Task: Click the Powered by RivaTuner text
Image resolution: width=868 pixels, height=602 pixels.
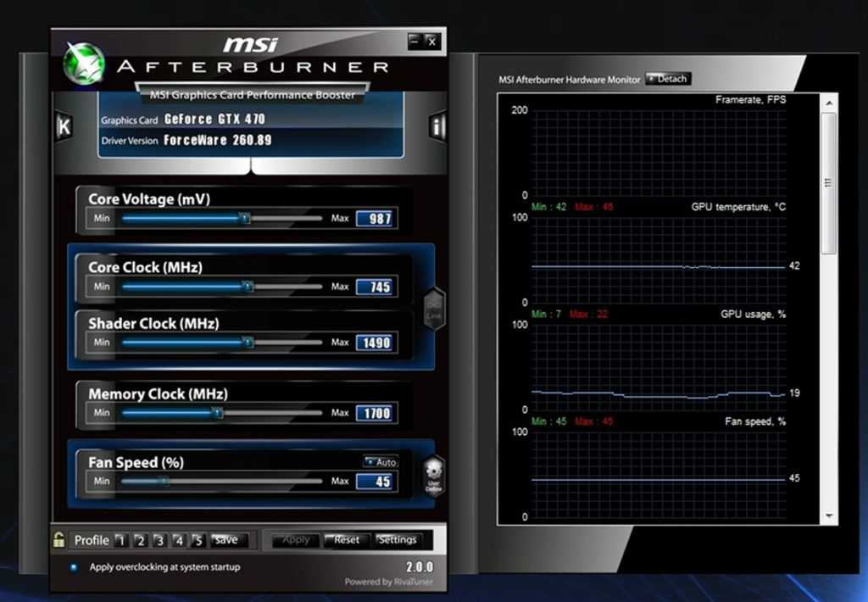Action: 388,582
